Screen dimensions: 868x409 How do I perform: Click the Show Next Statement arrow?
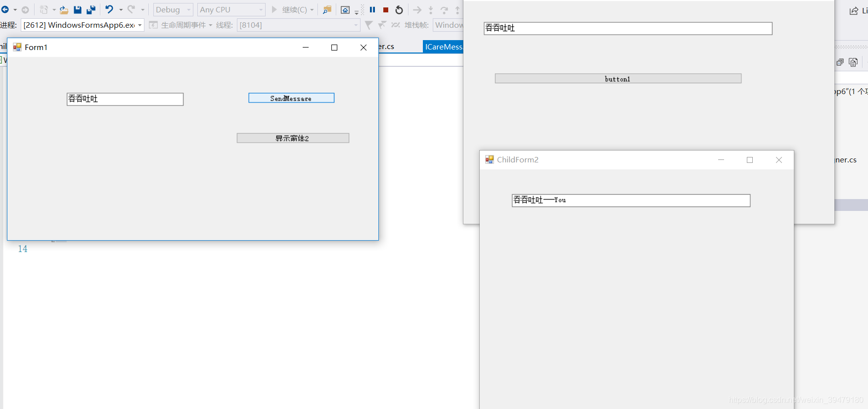417,10
